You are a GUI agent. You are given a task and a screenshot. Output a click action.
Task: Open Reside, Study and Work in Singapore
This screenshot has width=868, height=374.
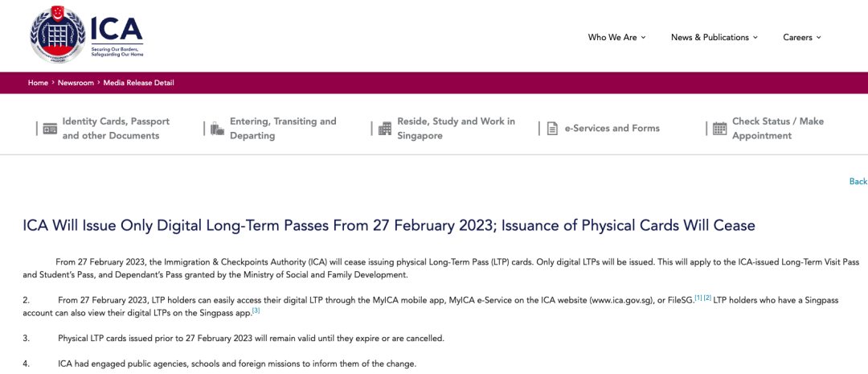[x=456, y=129]
